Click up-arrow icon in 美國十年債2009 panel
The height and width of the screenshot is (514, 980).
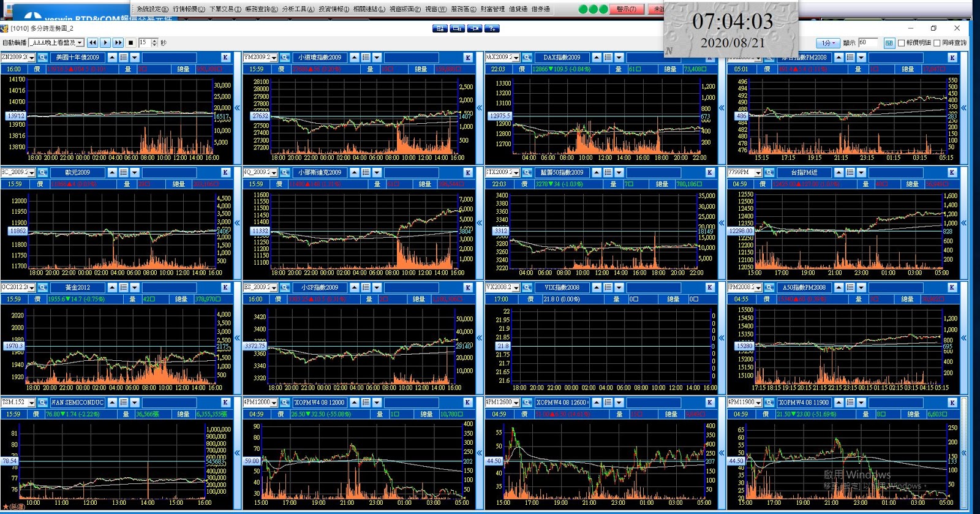coord(112,58)
